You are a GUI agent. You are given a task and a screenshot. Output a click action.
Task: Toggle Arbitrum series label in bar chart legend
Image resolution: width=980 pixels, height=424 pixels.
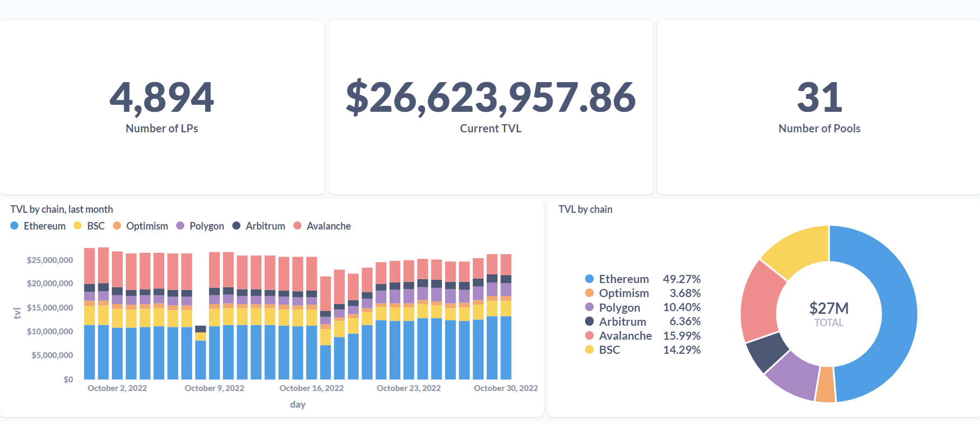click(x=265, y=226)
